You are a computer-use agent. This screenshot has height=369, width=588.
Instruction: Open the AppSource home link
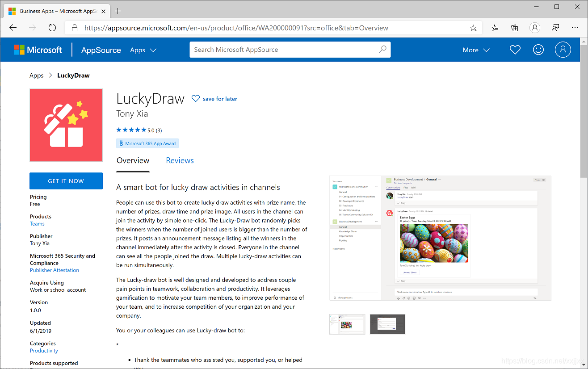point(101,50)
